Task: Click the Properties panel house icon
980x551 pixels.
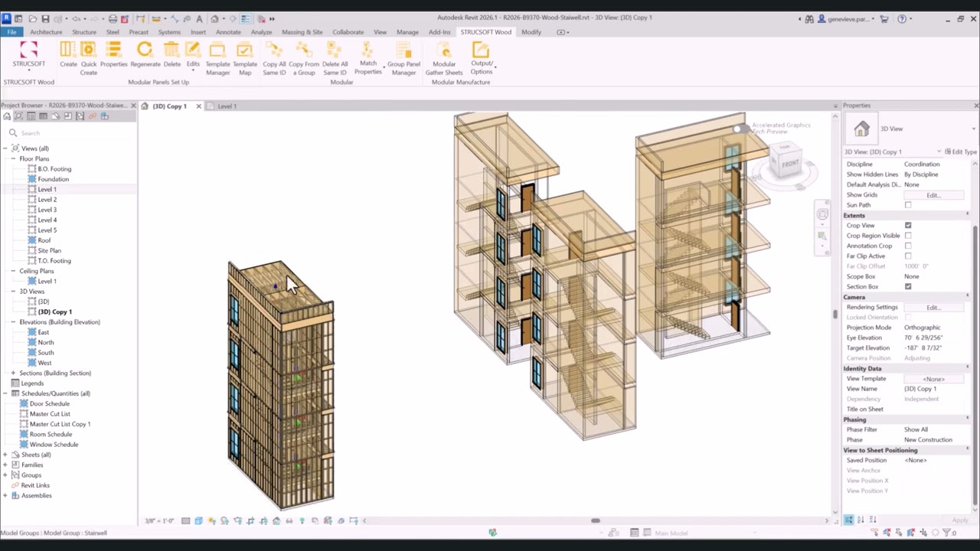Action: click(x=862, y=129)
